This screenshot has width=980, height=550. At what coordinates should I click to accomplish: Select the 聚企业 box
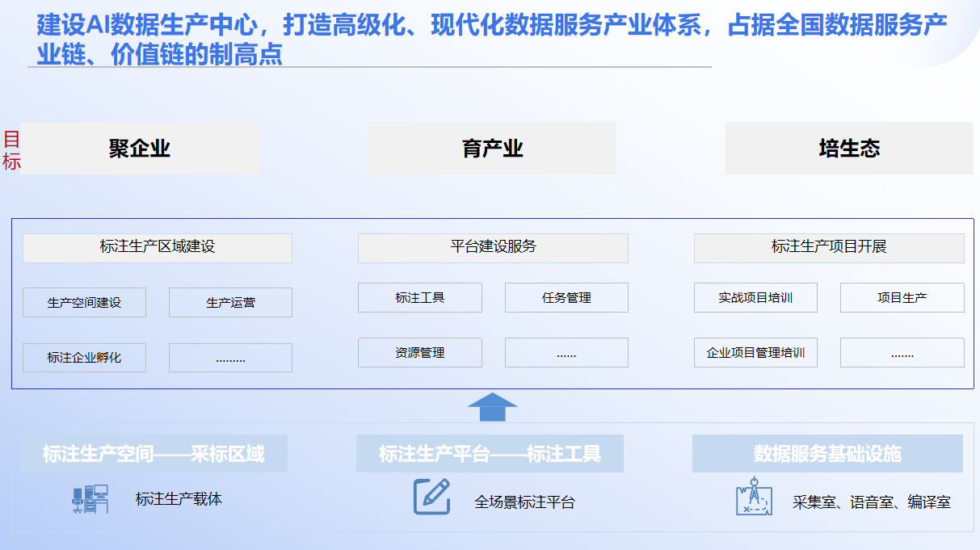(140, 149)
